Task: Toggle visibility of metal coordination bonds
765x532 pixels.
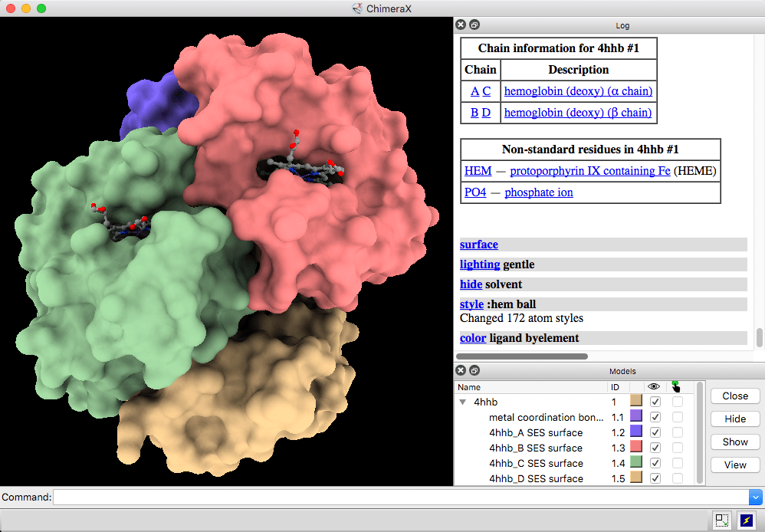Action: (x=655, y=417)
